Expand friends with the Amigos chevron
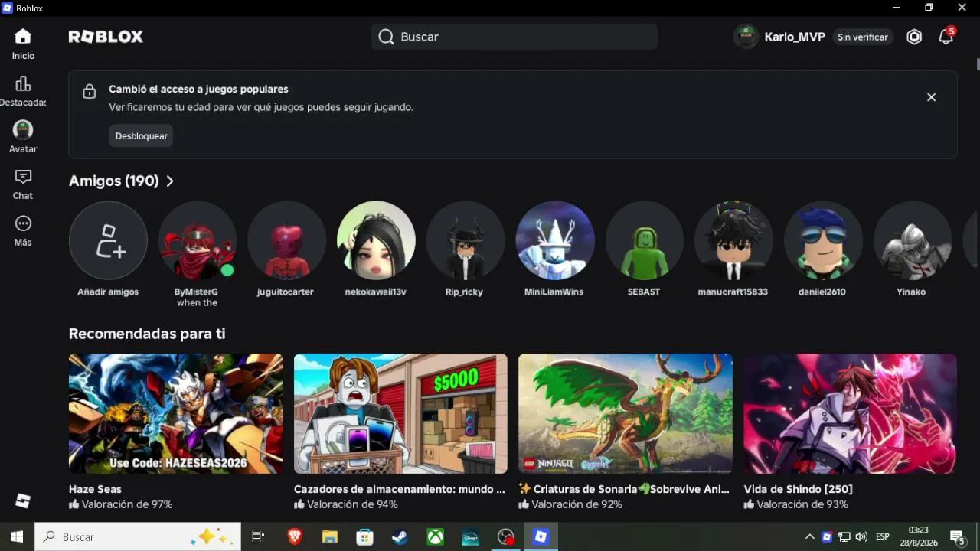 [170, 181]
